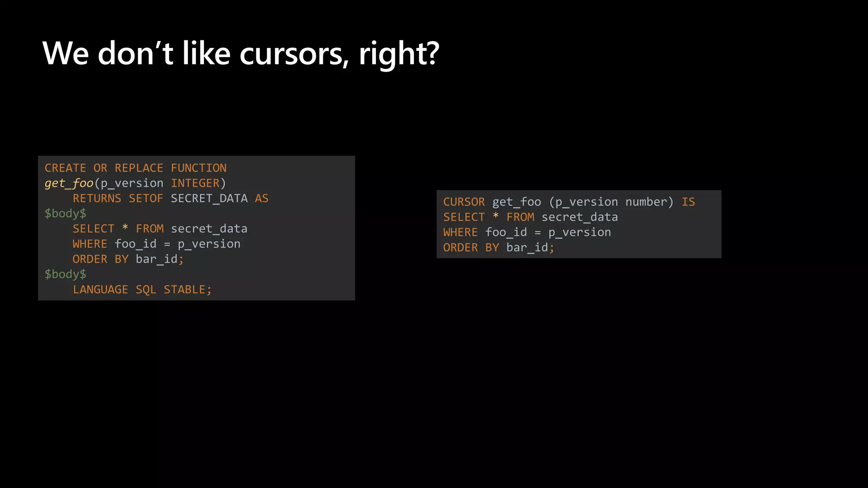Click 'WHERE foo_id = p_version' in the function block

[x=156, y=244]
